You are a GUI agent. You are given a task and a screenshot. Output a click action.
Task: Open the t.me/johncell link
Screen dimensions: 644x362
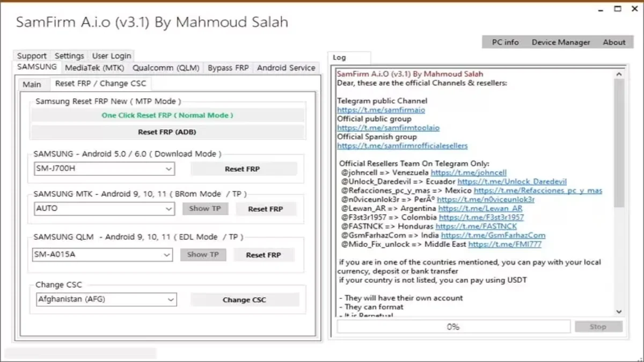[469, 173]
